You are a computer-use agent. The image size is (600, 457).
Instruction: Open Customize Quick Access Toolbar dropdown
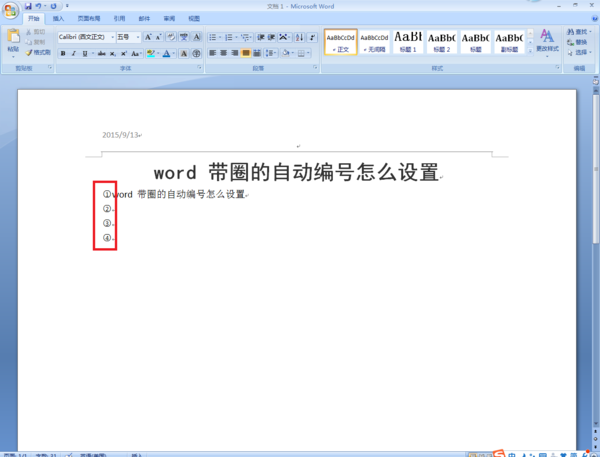tap(67, 6)
